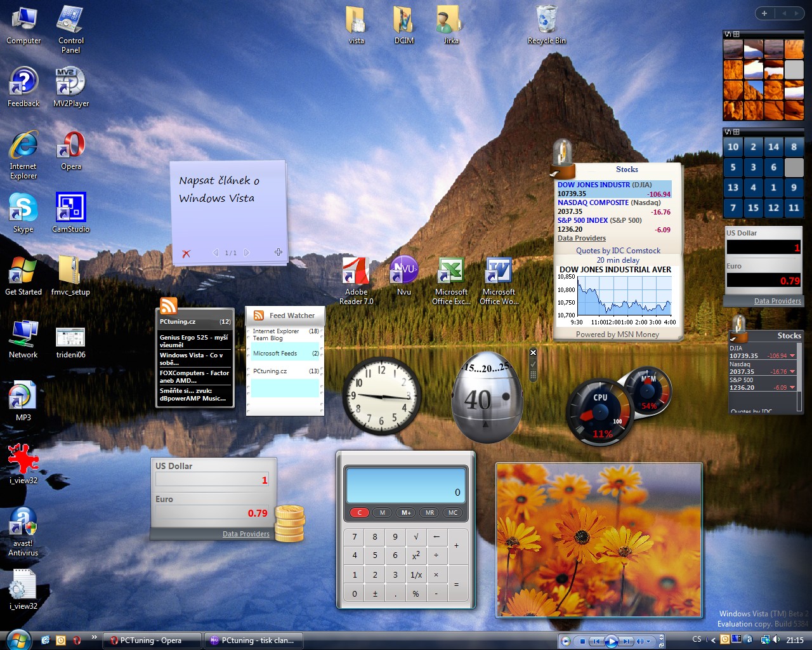Open S&P 500 INDEX quote link
The image size is (812, 650).
(582, 220)
